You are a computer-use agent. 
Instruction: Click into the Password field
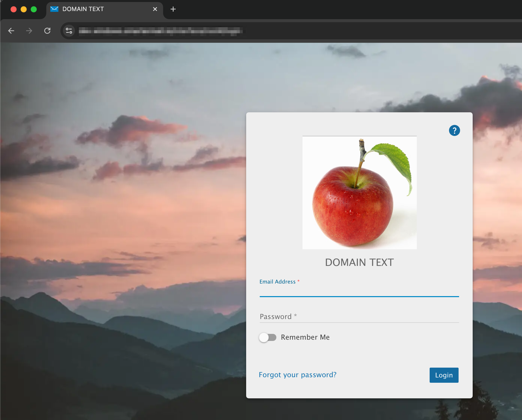pos(359,317)
